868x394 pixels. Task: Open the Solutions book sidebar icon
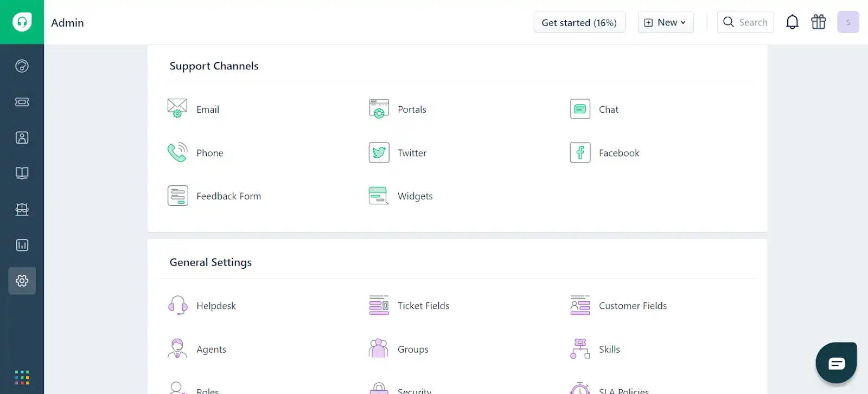tap(22, 173)
